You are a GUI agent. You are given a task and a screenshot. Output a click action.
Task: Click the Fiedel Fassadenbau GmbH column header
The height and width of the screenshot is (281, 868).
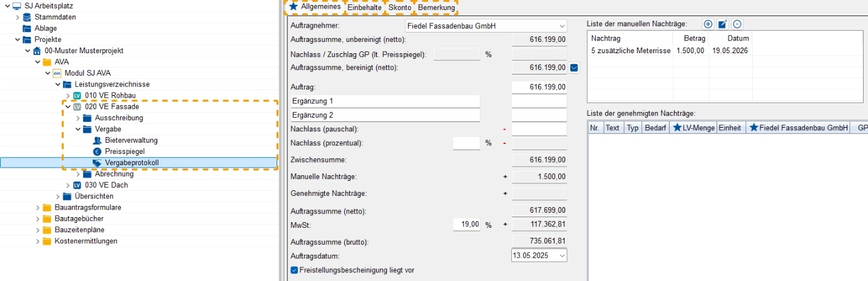(x=797, y=128)
